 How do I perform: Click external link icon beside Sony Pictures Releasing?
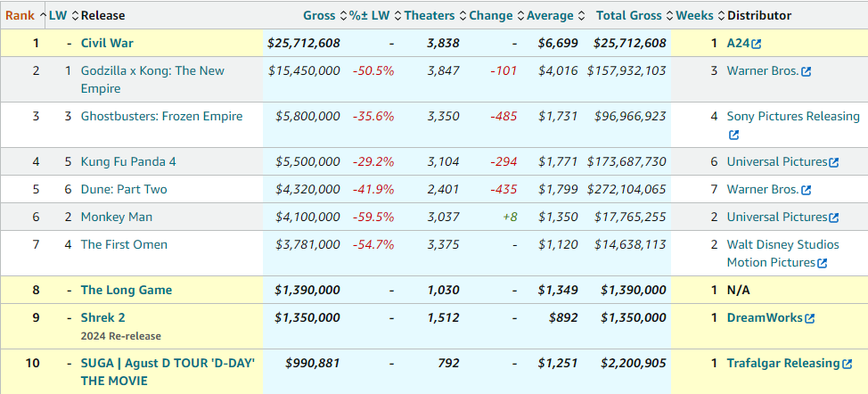[x=733, y=135]
